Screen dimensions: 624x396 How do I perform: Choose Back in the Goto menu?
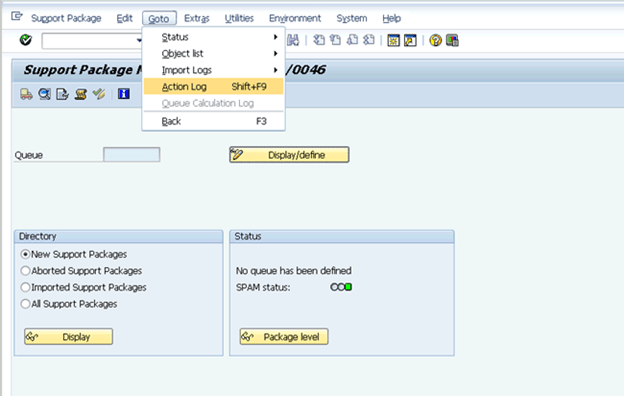pos(213,121)
